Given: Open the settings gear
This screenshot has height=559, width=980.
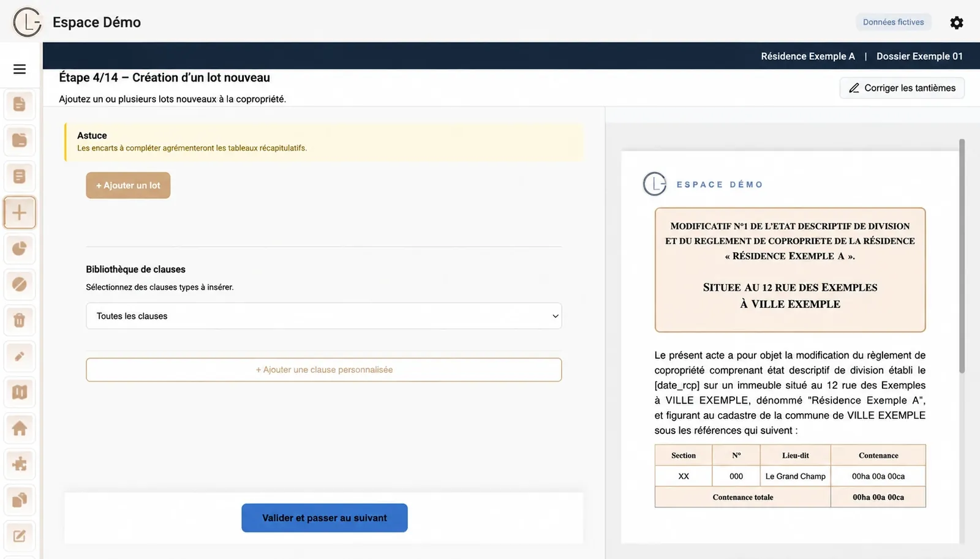Looking at the screenshot, I should [x=956, y=23].
